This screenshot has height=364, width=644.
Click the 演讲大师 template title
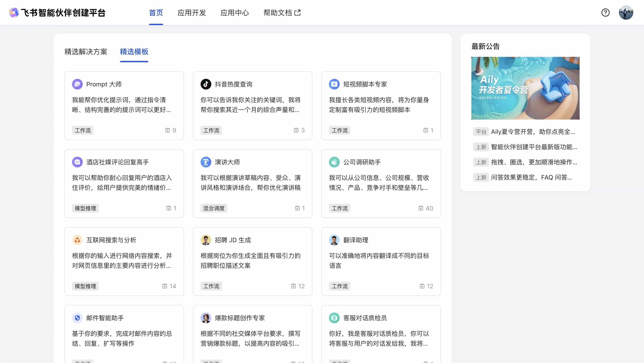click(227, 162)
